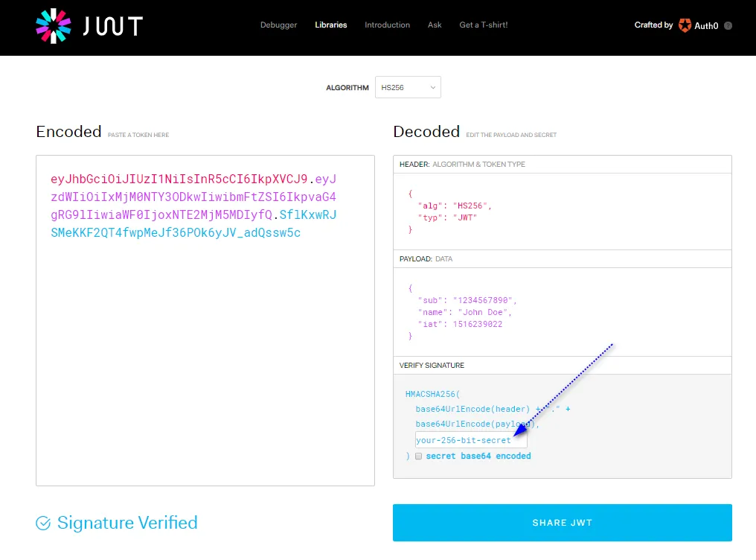Viewport: 756px width, 560px height.
Task: Open the HS256 algorithm dropdown
Action: click(x=408, y=87)
